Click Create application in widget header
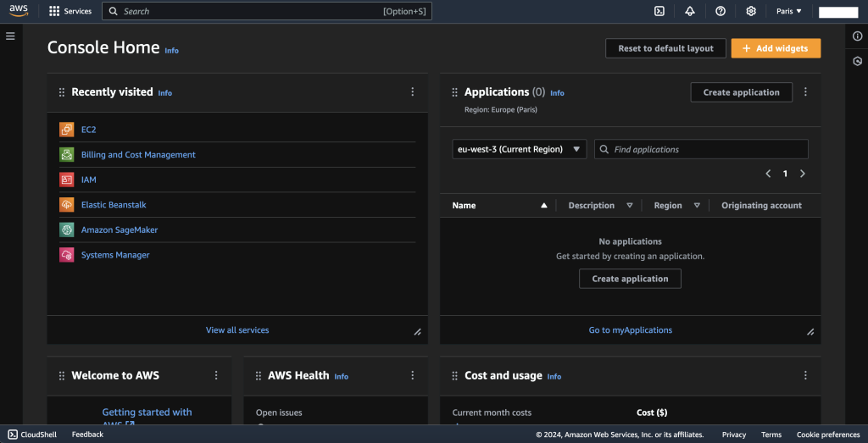The image size is (868, 443). click(741, 92)
